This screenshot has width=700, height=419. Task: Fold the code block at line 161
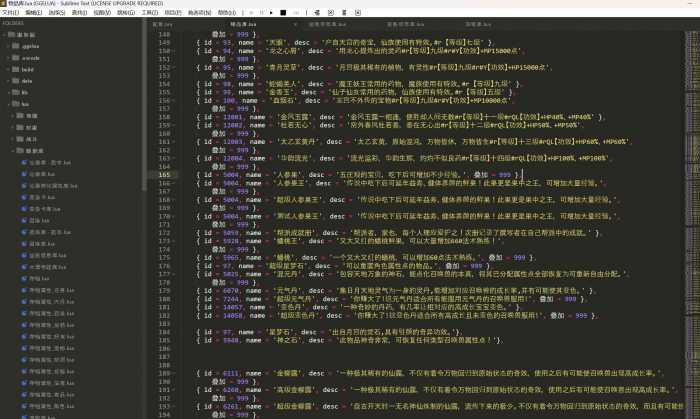point(174,142)
